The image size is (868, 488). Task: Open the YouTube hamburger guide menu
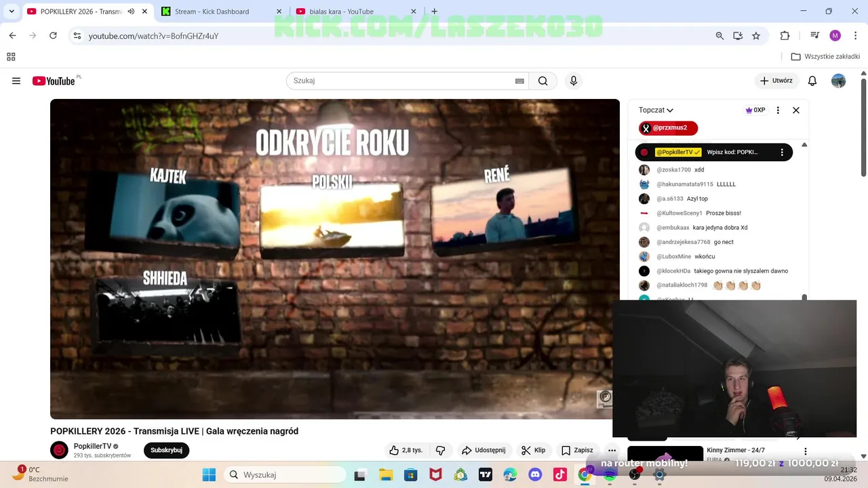(x=16, y=81)
